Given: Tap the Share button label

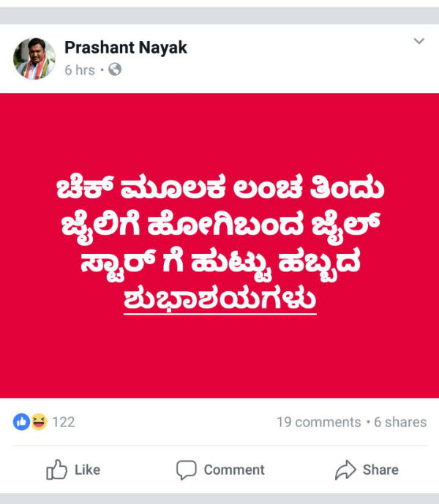Looking at the screenshot, I should [x=380, y=470].
